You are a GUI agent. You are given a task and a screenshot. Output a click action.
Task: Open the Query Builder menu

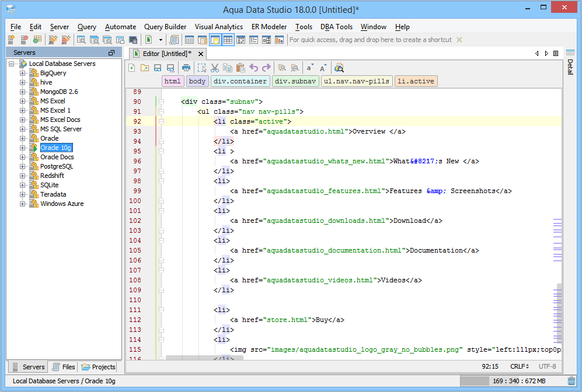165,27
